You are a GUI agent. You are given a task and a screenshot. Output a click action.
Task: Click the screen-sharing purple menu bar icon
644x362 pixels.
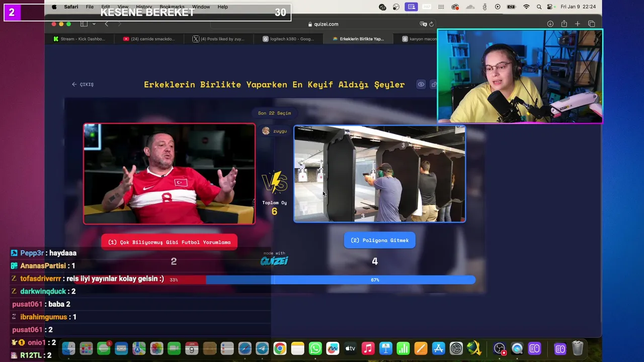412,7
